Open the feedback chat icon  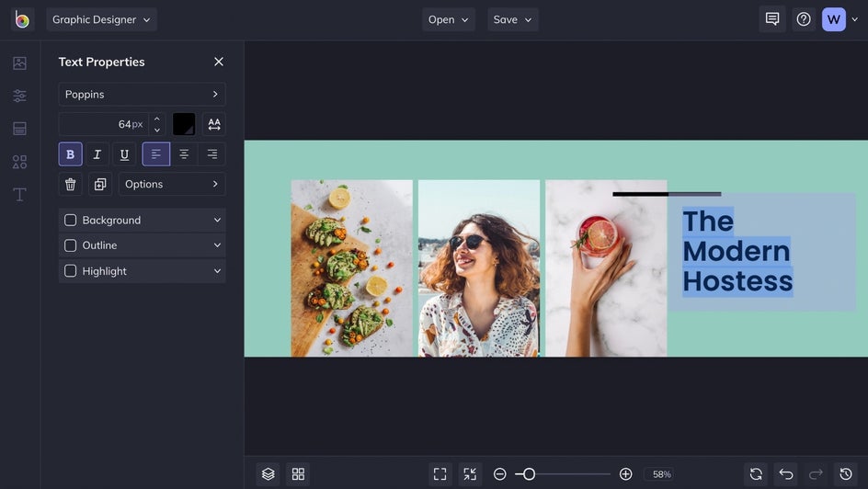(772, 19)
